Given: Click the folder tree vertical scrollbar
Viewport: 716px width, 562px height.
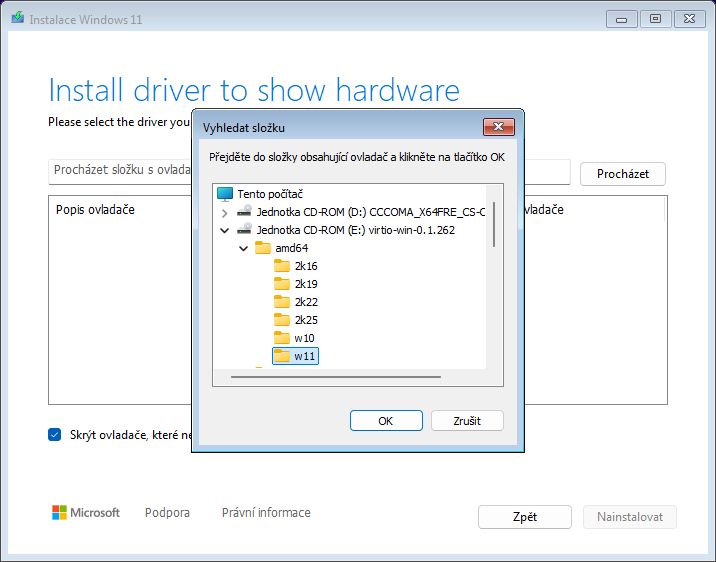Looking at the screenshot, I should tap(494, 224).
